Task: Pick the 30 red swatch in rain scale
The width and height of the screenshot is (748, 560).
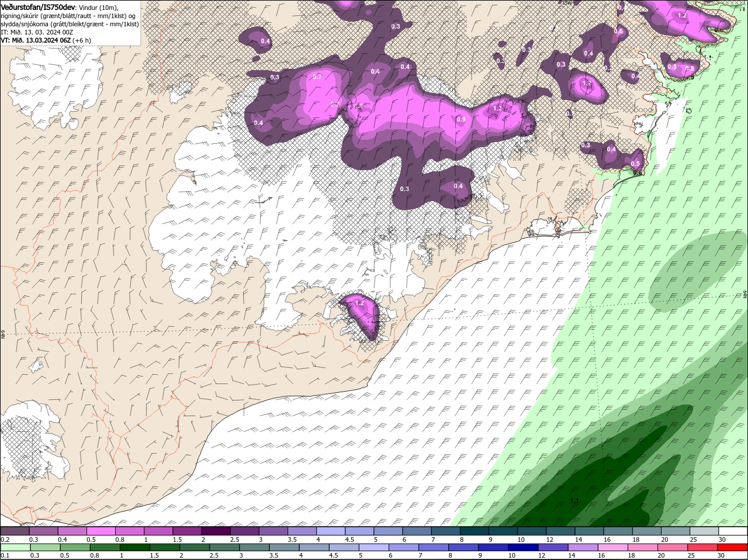Action: coord(733,548)
